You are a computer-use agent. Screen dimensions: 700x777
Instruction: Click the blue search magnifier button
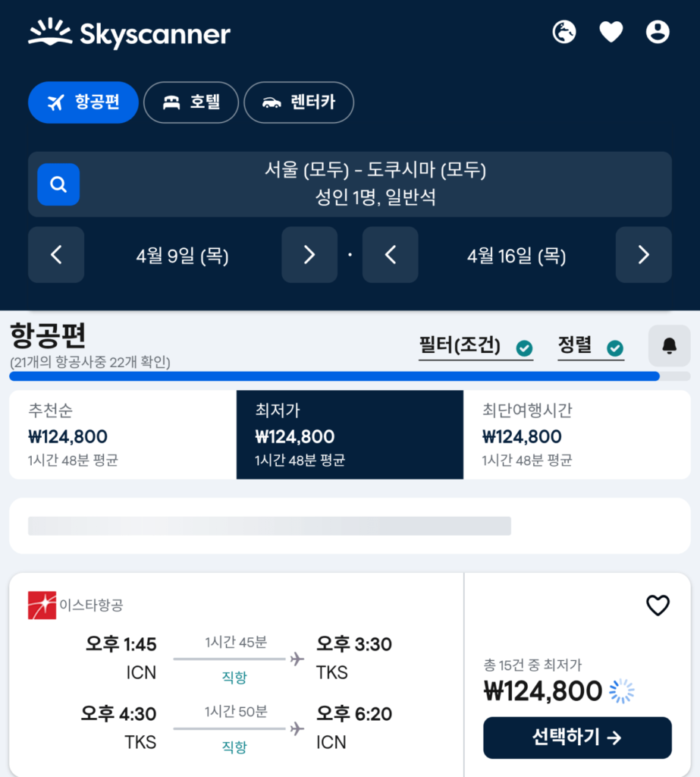(x=58, y=184)
